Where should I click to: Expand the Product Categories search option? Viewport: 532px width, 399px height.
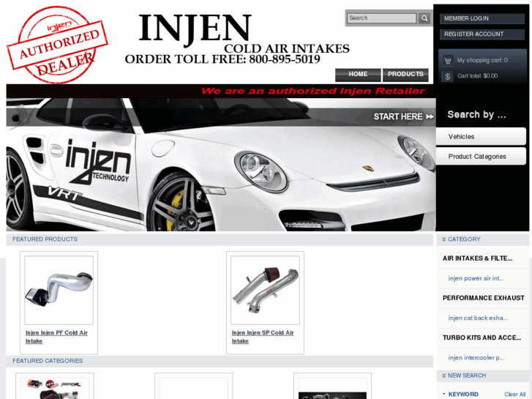[x=481, y=156]
